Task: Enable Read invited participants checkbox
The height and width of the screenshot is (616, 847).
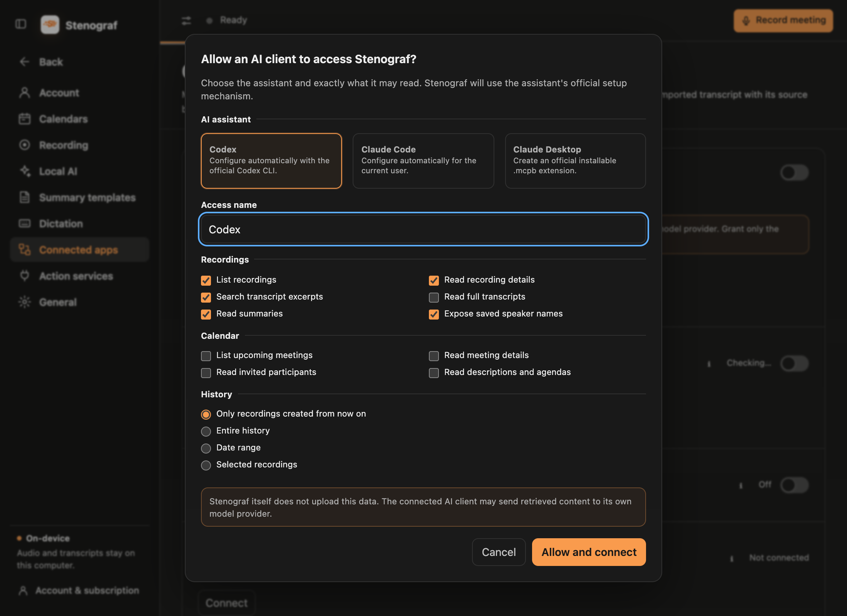Action: point(206,373)
